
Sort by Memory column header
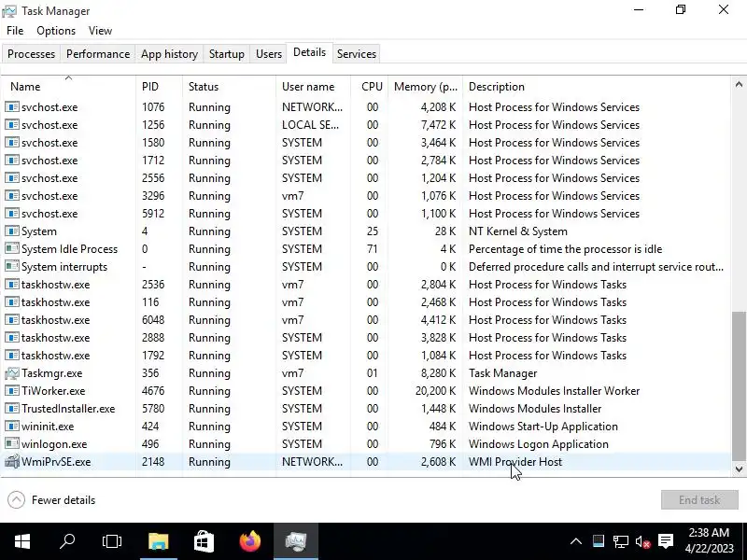426,87
